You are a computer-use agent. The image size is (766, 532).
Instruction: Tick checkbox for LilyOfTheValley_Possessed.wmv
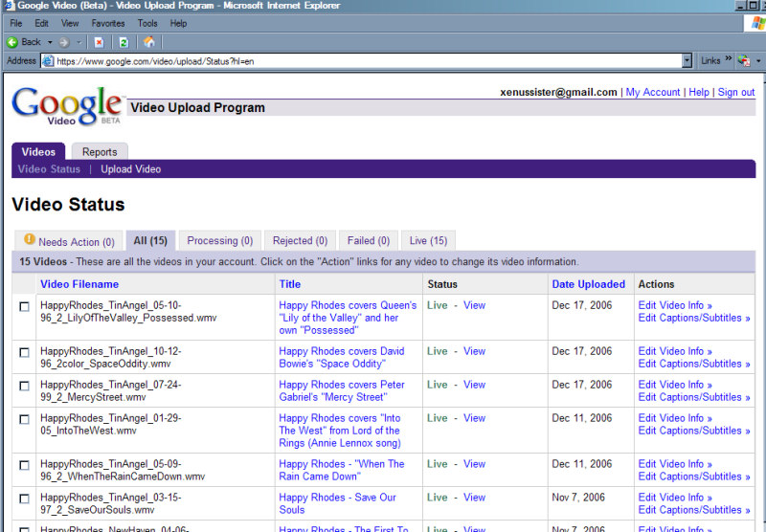[24, 306]
